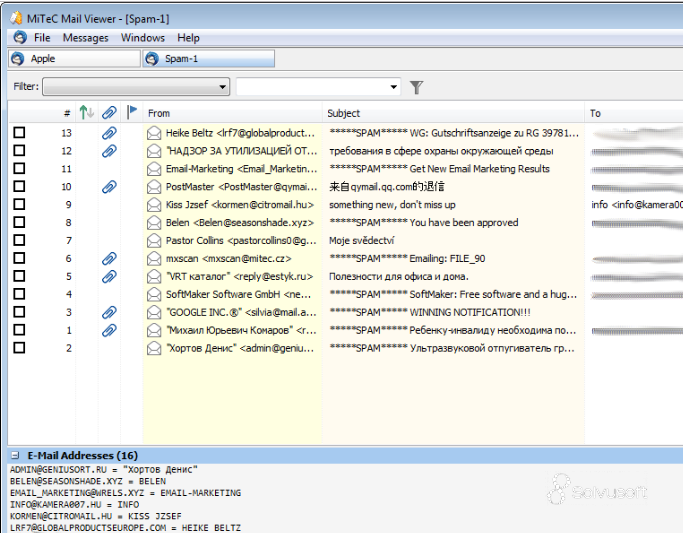683x533 pixels.
Task: Click the flag column header icon
Action: (x=132, y=112)
